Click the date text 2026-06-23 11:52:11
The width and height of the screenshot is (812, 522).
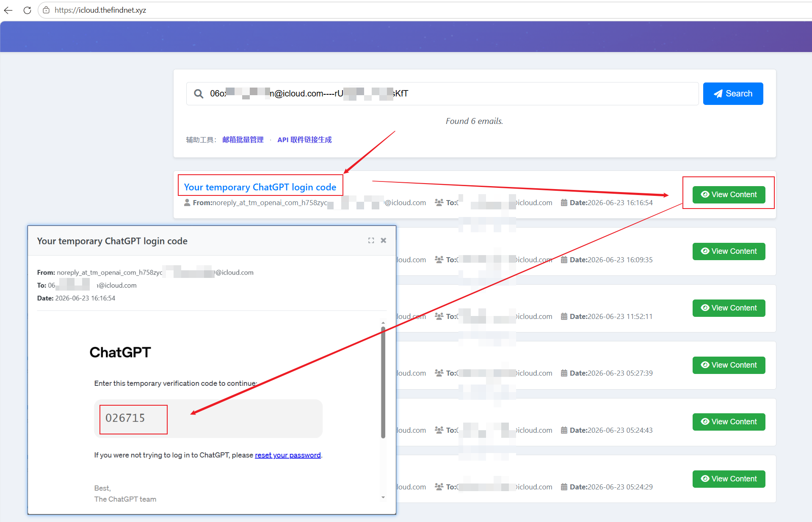pyautogui.click(x=620, y=316)
